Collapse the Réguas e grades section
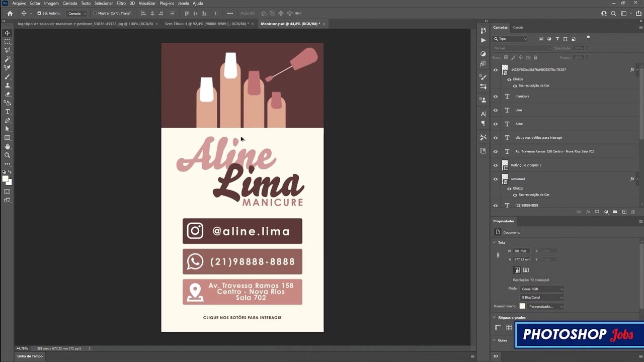 [494, 317]
